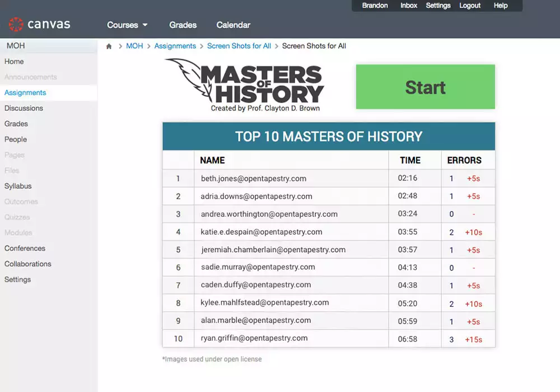Click caden.duffy@opentapestry.com
560x392 pixels.
point(256,285)
